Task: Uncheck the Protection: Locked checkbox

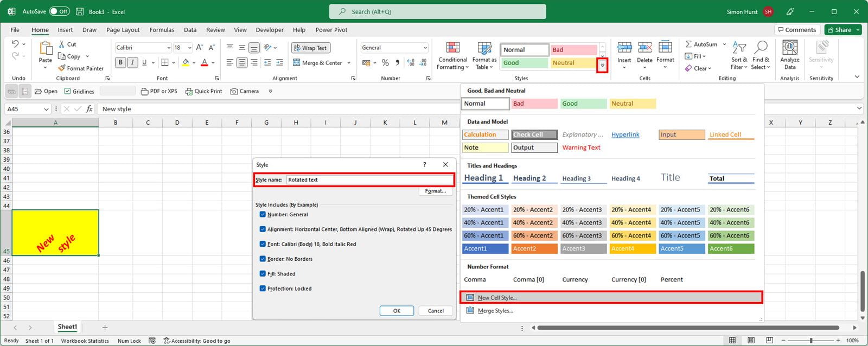Action: [x=263, y=289]
